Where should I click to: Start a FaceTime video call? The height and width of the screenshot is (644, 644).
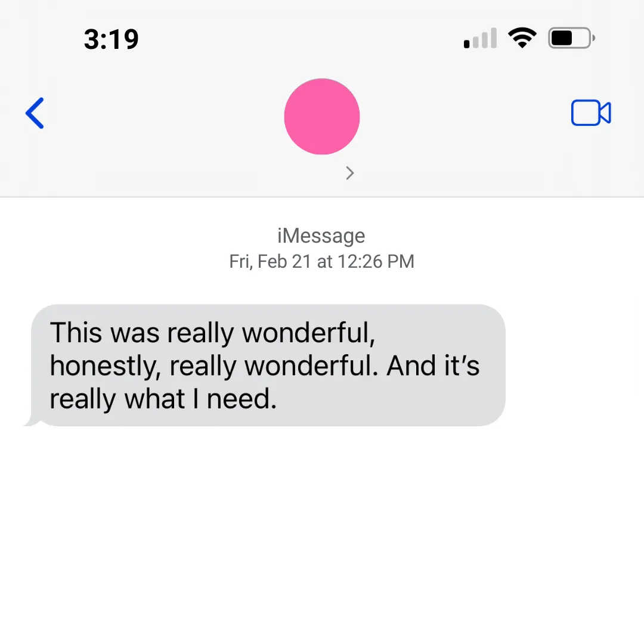[591, 113]
